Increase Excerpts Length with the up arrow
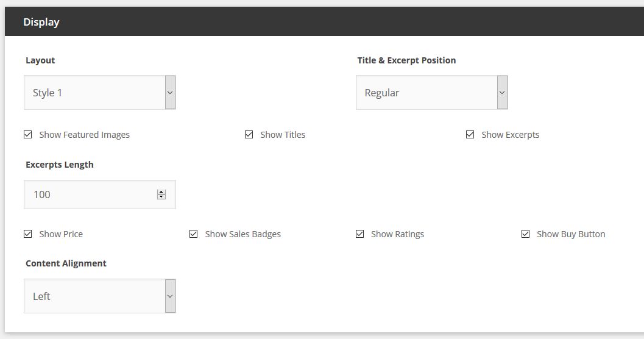This screenshot has height=339, width=644. point(161,192)
